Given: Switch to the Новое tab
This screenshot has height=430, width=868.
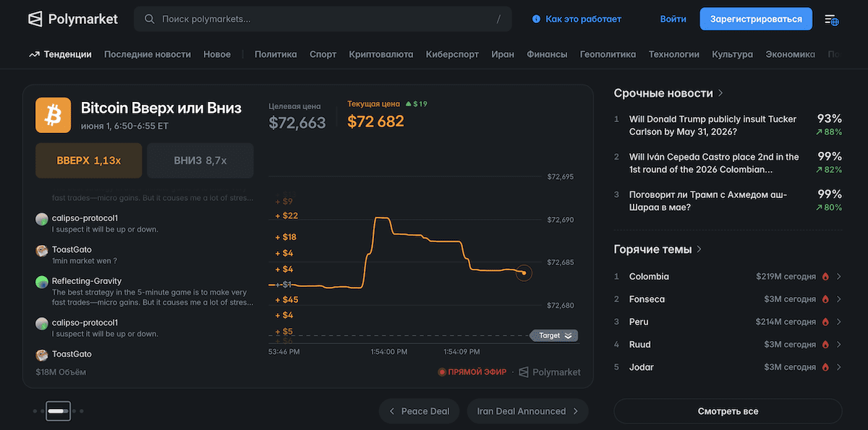Looking at the screenshot, I should tap(217, 54).
